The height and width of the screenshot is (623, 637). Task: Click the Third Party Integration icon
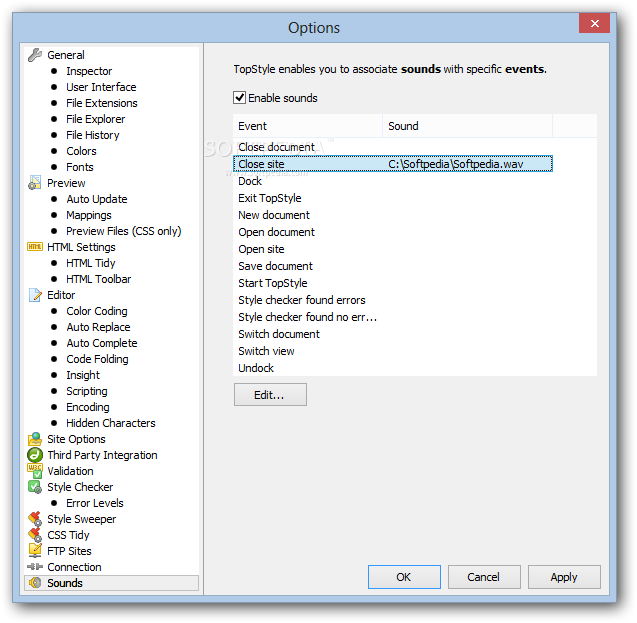[x=35, y=455]
